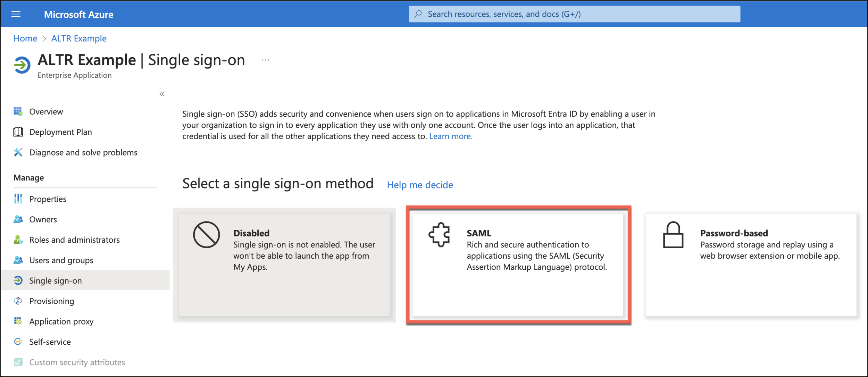Click the ALTR Example application logo icon
The width and height of the screenshot is (868, 377).
point(22,65)
